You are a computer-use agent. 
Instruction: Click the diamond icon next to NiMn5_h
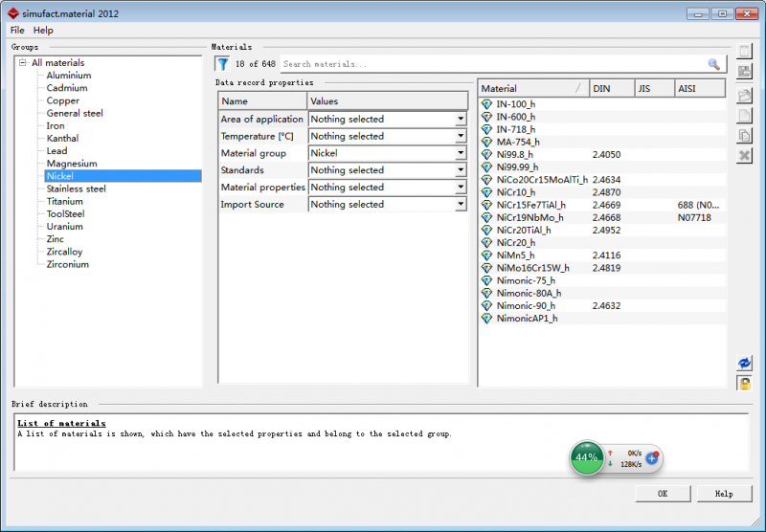click(486, 255)
